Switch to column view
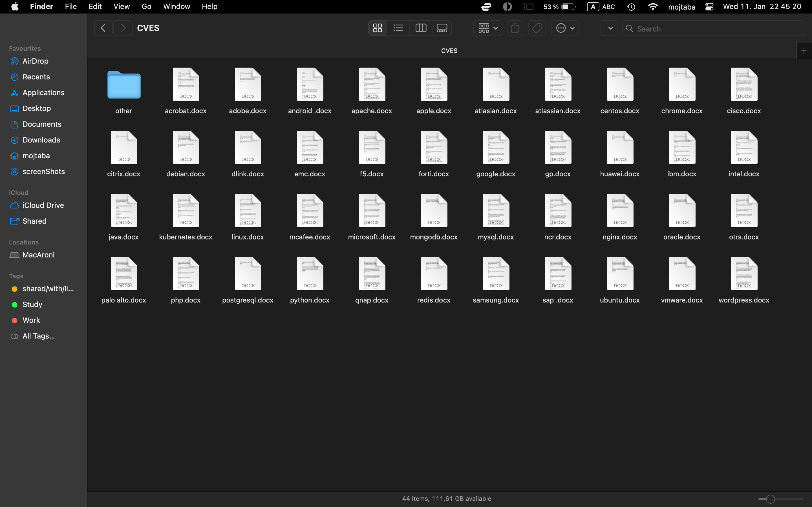This screenshot has width=812, height=507. [421, 28]
